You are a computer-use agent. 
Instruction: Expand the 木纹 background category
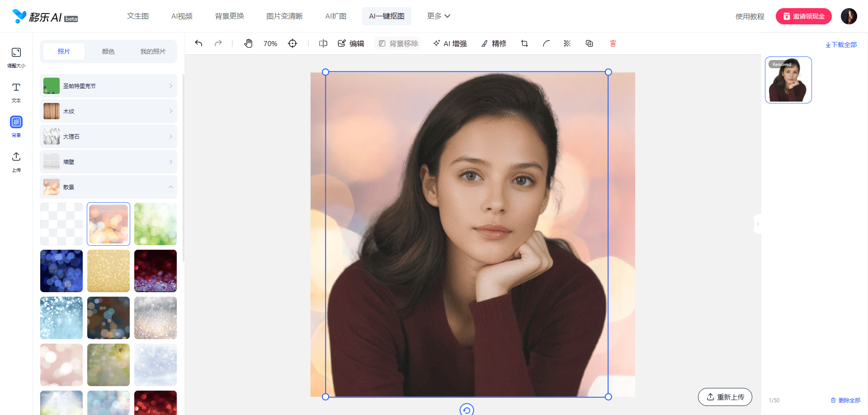[x=108, y=111]
